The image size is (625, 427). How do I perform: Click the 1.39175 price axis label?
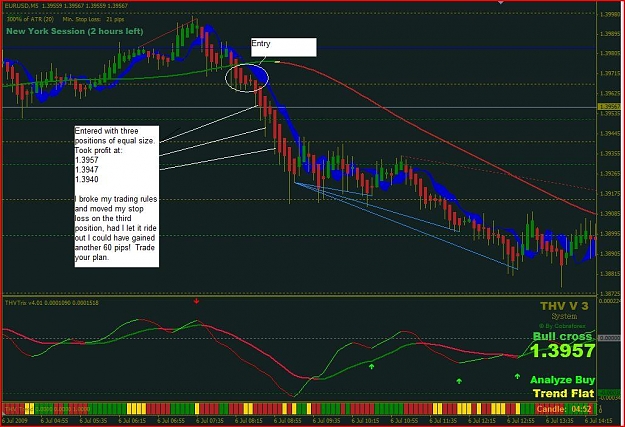(610, 194)
